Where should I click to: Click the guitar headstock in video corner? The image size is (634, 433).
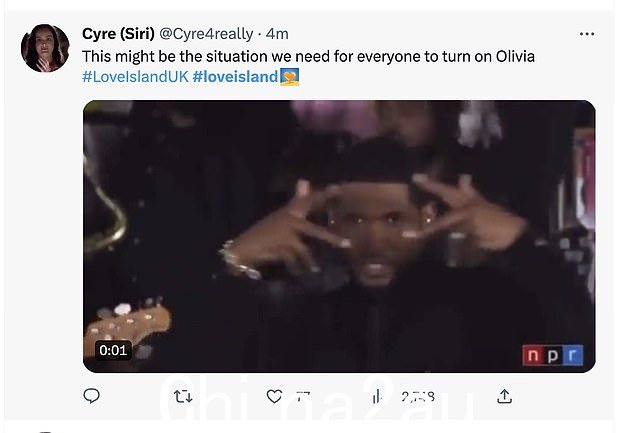pyautogui.click(x=127, y=323)
